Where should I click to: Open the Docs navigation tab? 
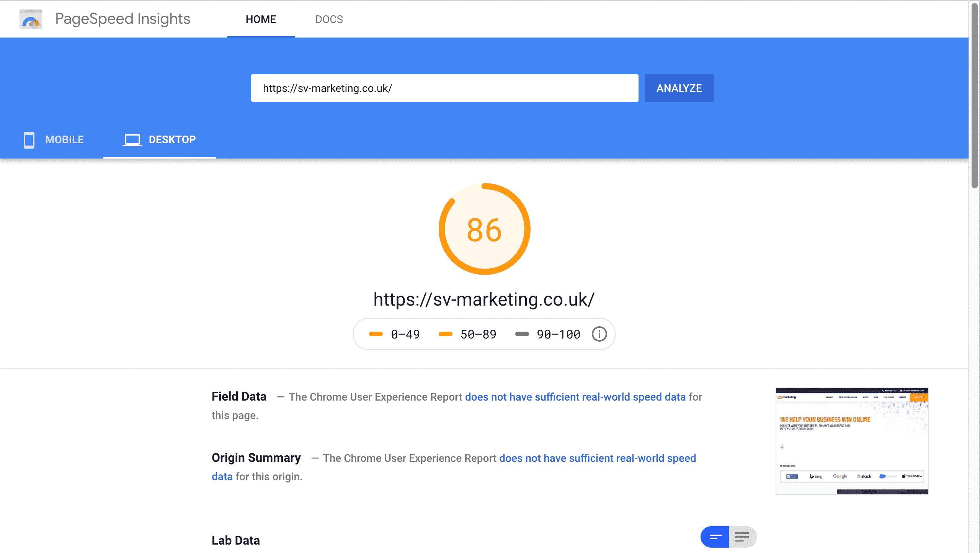coord(329,19)
